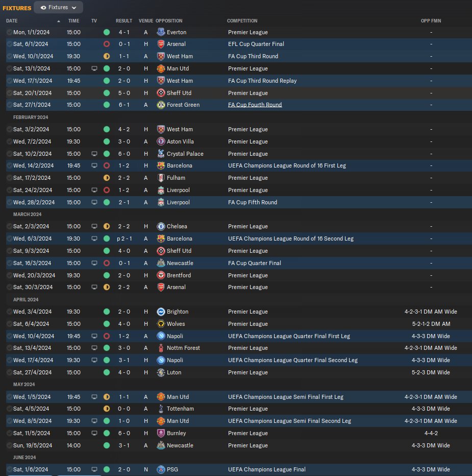Click the TV column header
The image size is (472, 476).
tap(94, 20)
